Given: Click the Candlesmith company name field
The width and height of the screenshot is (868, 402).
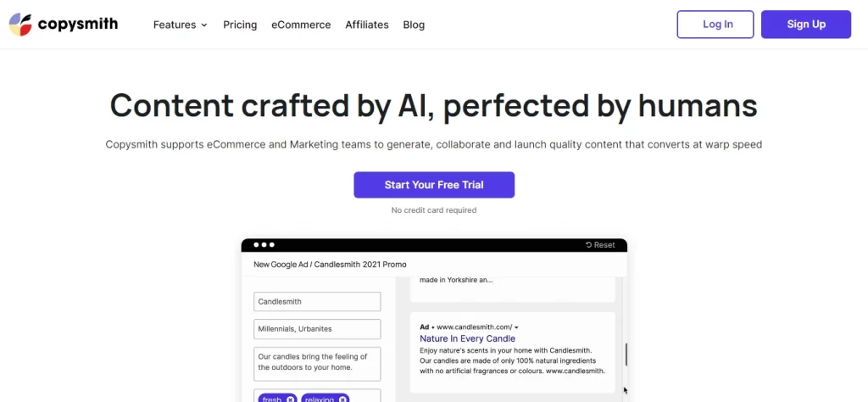Looking at the screenshot, I should pyautogui.click(x=317, y=302).
